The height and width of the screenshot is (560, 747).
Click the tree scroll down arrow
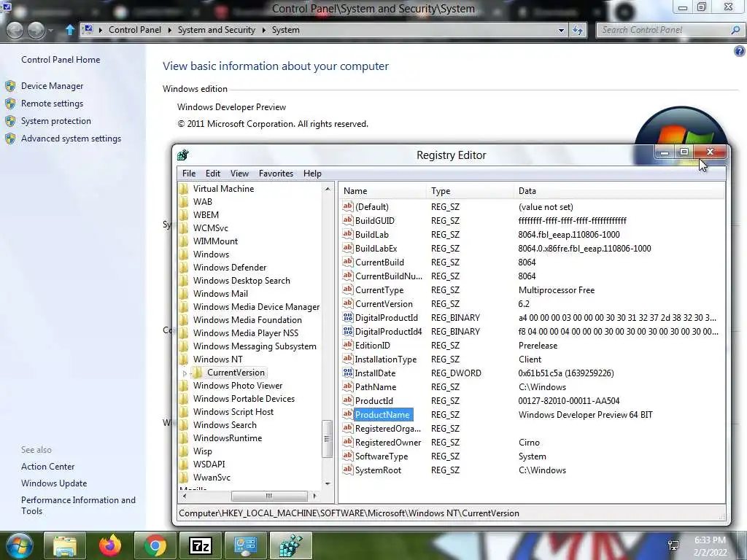(328, 484)
